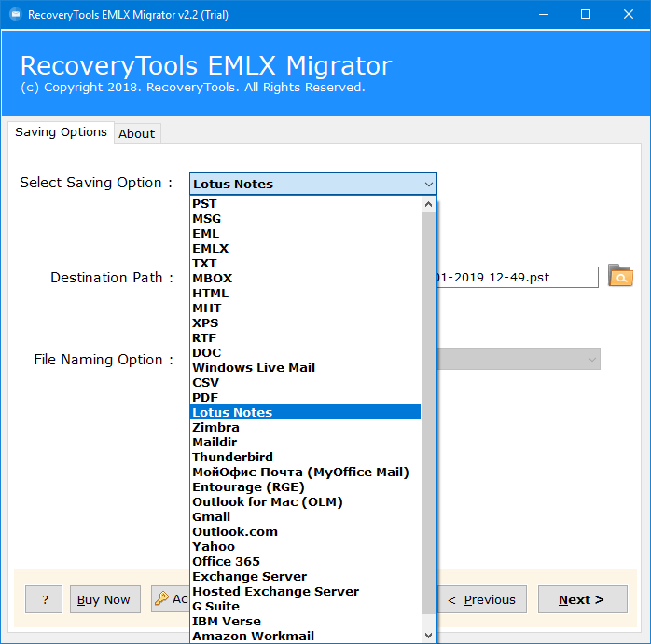
Task: Choose Windows Live Mail option
Action: click(x=305, y=368)
